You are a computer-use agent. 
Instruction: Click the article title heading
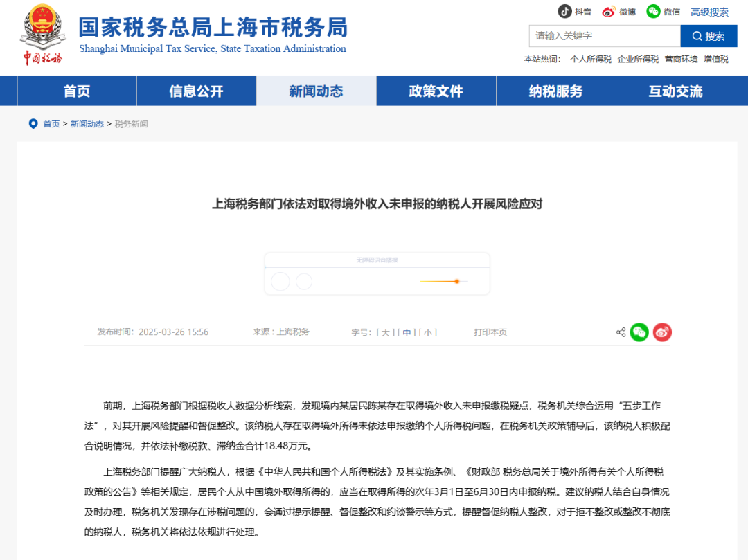pyautogui.click(x=377, y=204)
